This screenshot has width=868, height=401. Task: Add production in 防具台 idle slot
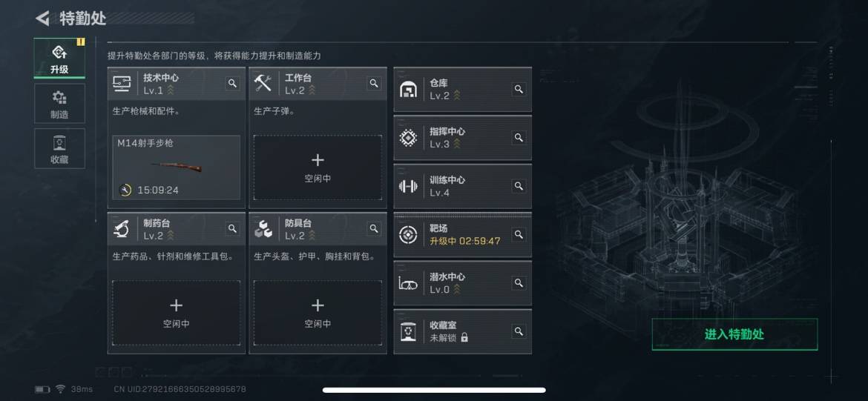318,313
